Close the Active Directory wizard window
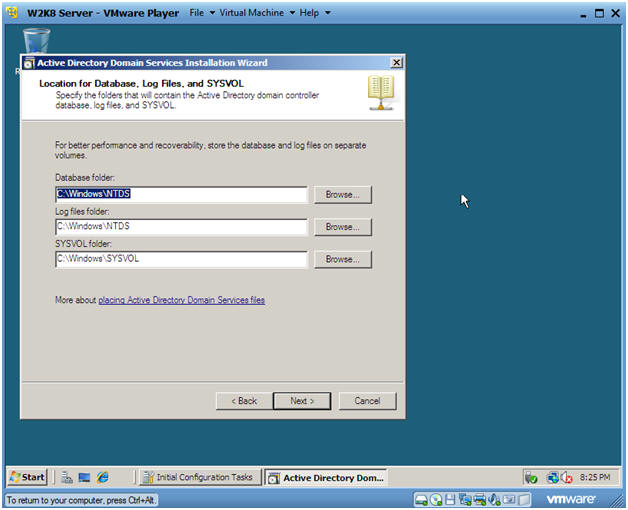This screenshot has height=510, width=628. point(396,63)
